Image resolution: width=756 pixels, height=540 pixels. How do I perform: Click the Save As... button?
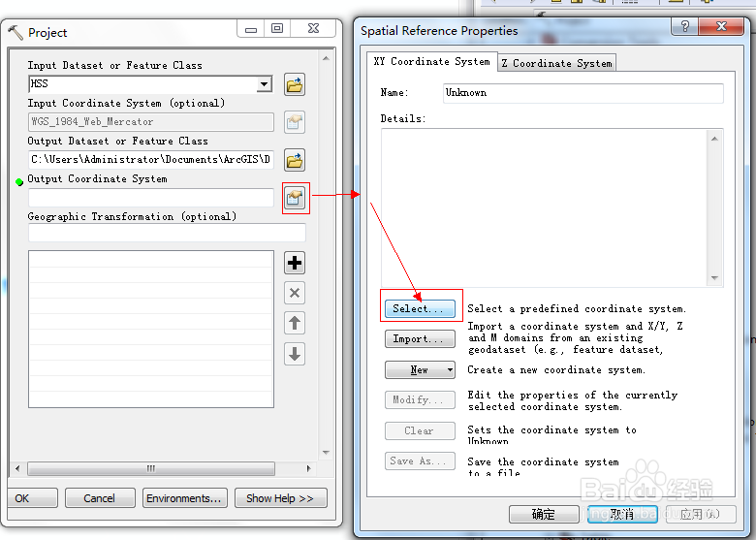(x=420, y=461)
